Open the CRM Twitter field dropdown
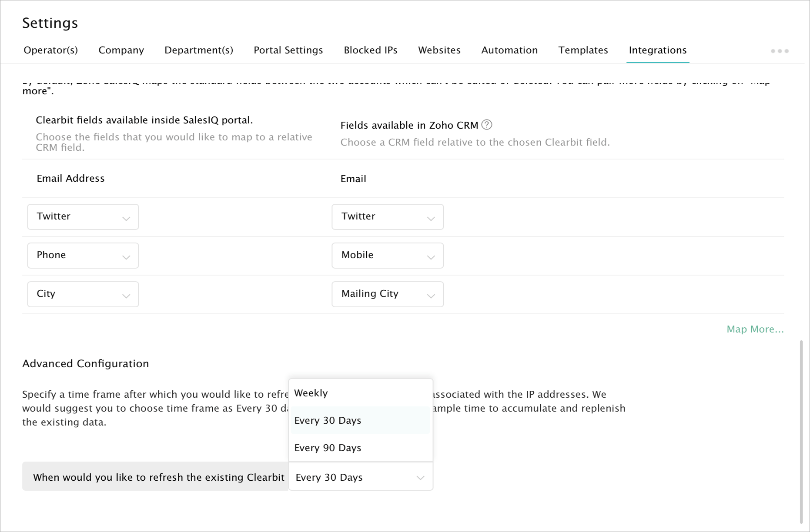The height and width of the screenshot is (532, 810). tap(387, 217)
